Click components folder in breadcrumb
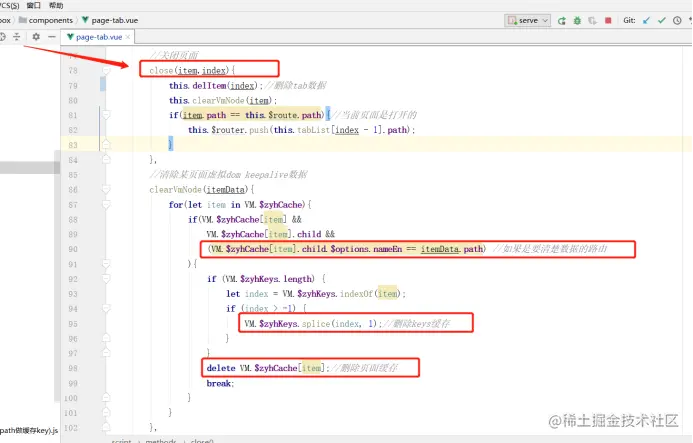The height and width of the screenshot is (443, 693). (46, 20)
